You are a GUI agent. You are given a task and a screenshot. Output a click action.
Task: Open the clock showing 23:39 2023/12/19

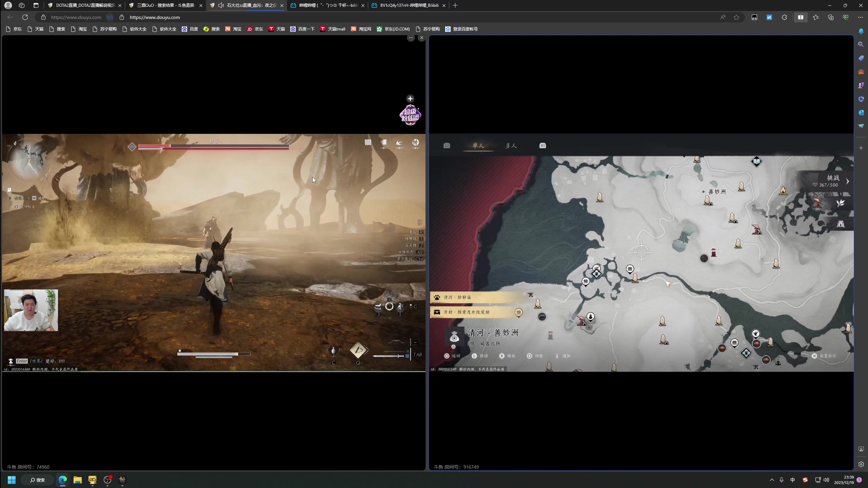[x=844, y=480]
